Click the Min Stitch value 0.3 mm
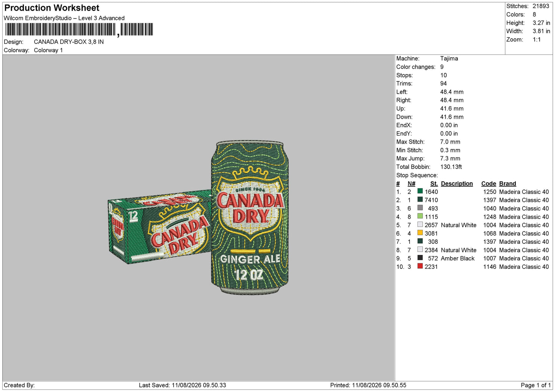555x392 pixels. [450, 150]
